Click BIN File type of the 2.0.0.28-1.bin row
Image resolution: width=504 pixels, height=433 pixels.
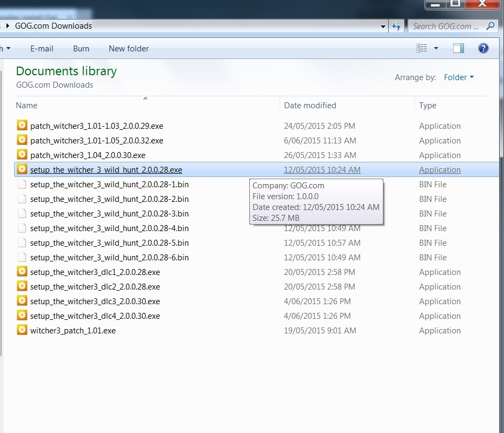(433, 185)
